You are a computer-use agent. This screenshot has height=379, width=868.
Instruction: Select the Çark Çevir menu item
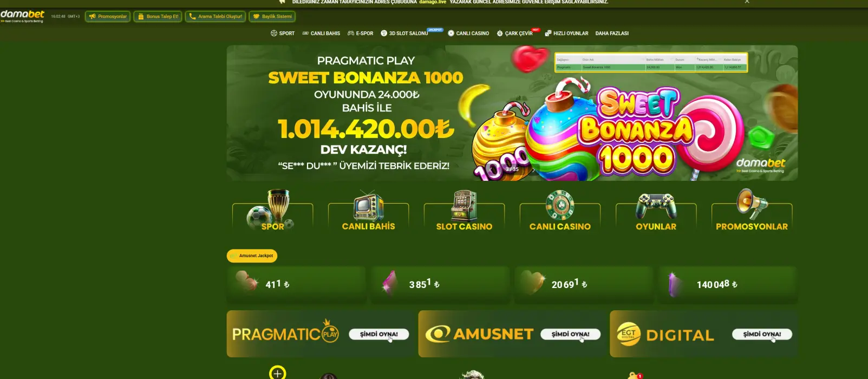pos(515,34)
